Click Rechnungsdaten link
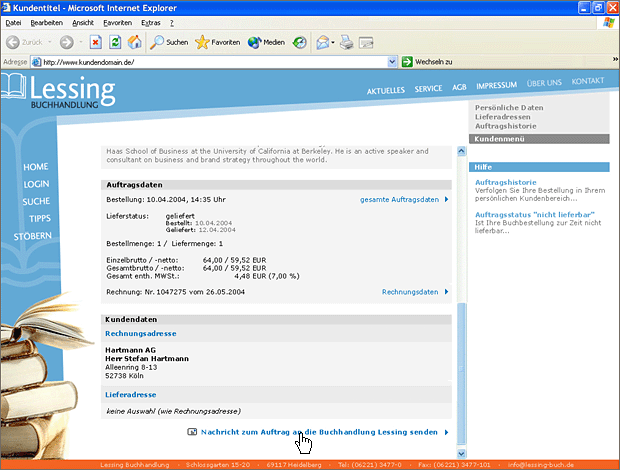This screenshot has height=470, width=620. [x=410, y=292]
